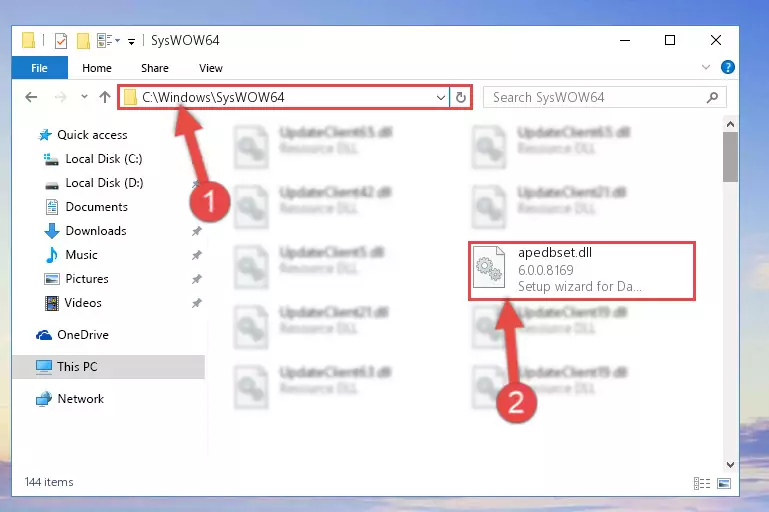Click the folder icon in the title bar
Viewport: 769px width, 512px height.
28,40
